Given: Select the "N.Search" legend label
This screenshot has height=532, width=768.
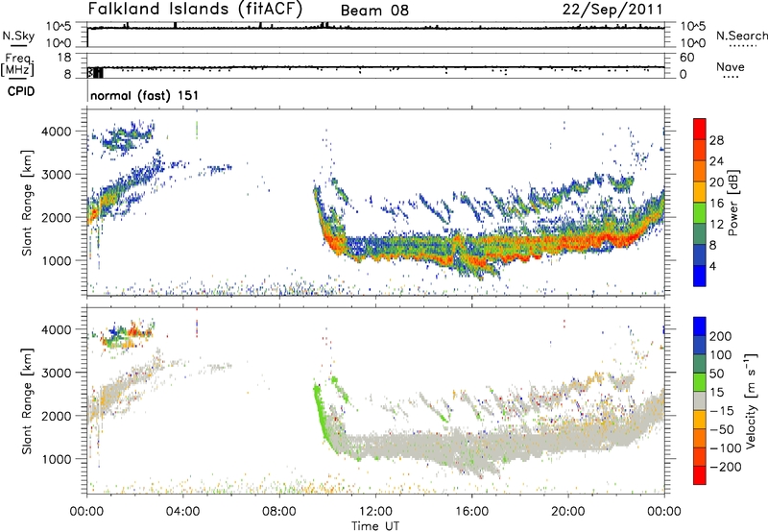Looking at the screenshot, I should pyautogui.click(x=742, y=36).
